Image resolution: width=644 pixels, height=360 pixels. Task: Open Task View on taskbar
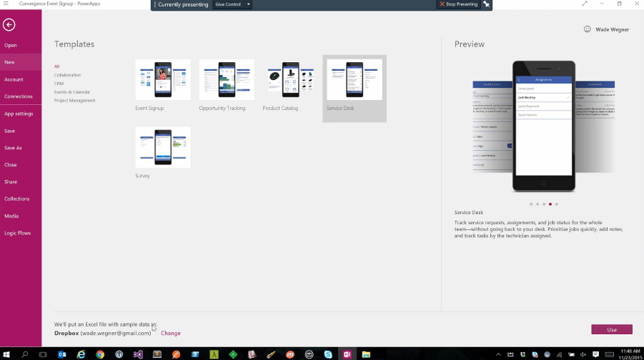(x=43, y=354)
